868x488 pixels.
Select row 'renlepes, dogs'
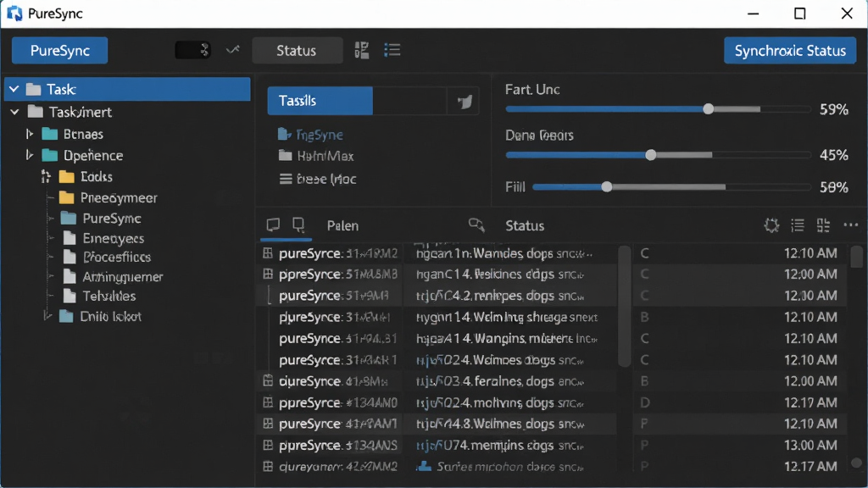437,296
